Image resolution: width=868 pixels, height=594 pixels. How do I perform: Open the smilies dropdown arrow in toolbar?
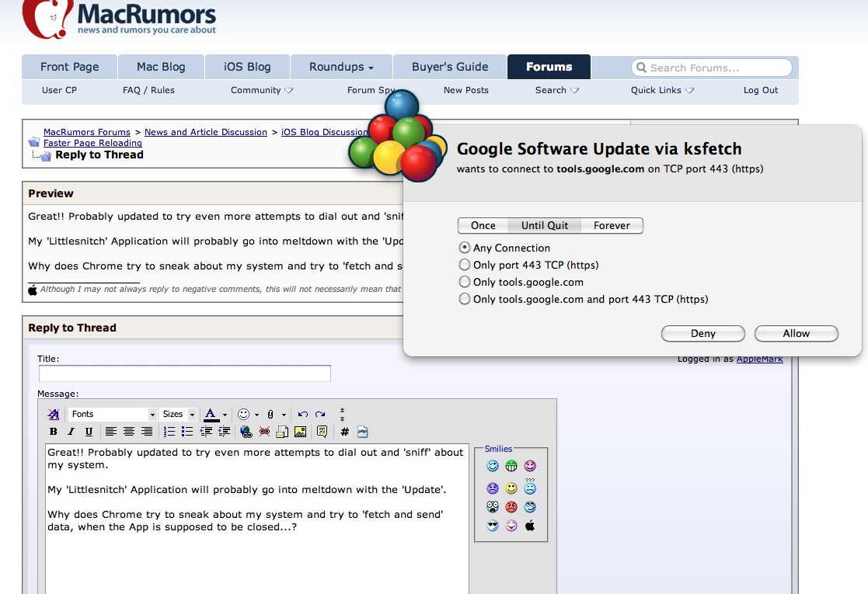point(257,415)
